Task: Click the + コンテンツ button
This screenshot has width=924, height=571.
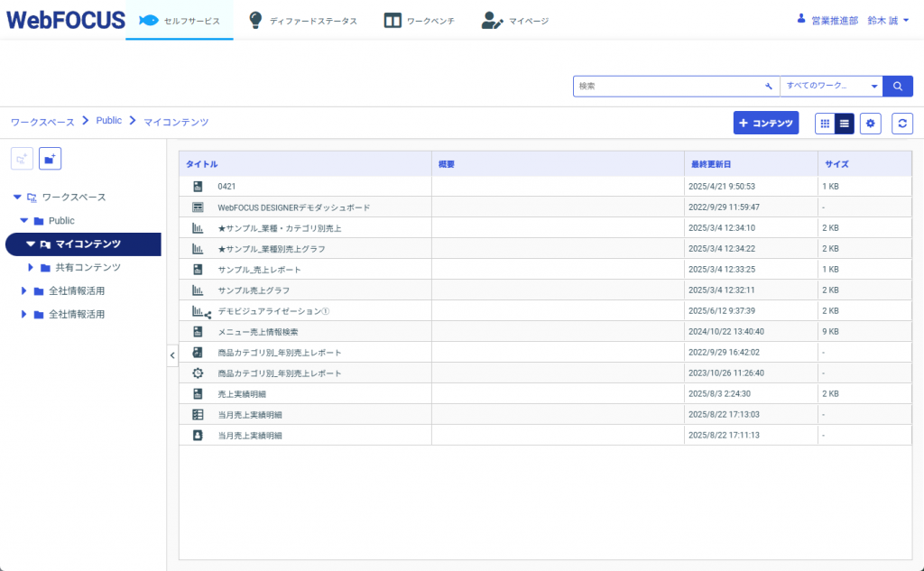Action: click(766, 124)
